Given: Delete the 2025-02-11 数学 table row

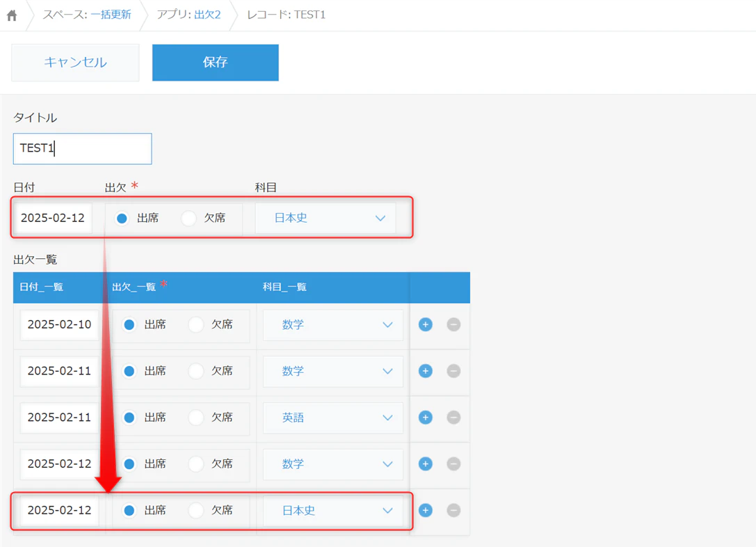Looking at the screenshot, I should click(453, 371).
